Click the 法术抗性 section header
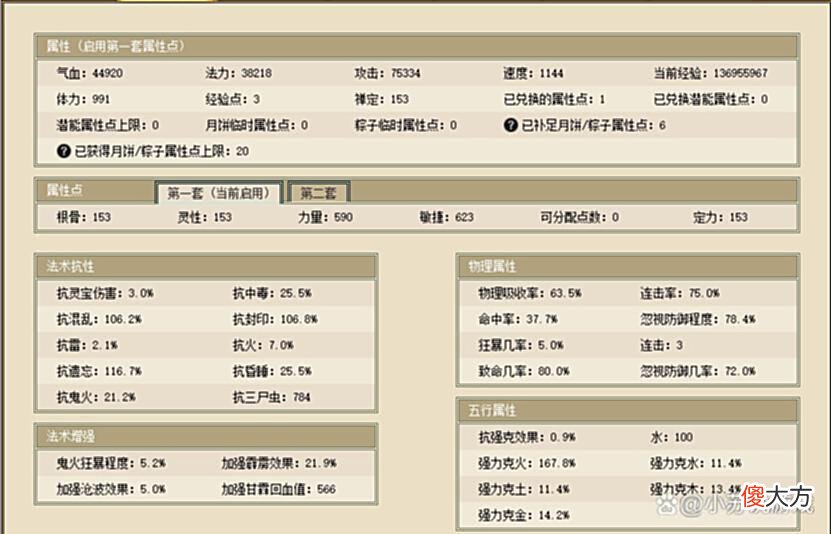Screen dimensions: 831x534 206,266
